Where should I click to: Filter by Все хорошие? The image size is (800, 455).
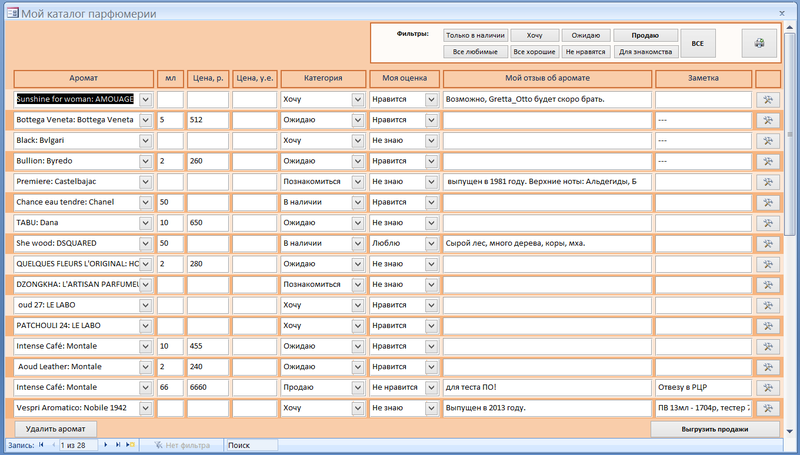click(534, 52)
